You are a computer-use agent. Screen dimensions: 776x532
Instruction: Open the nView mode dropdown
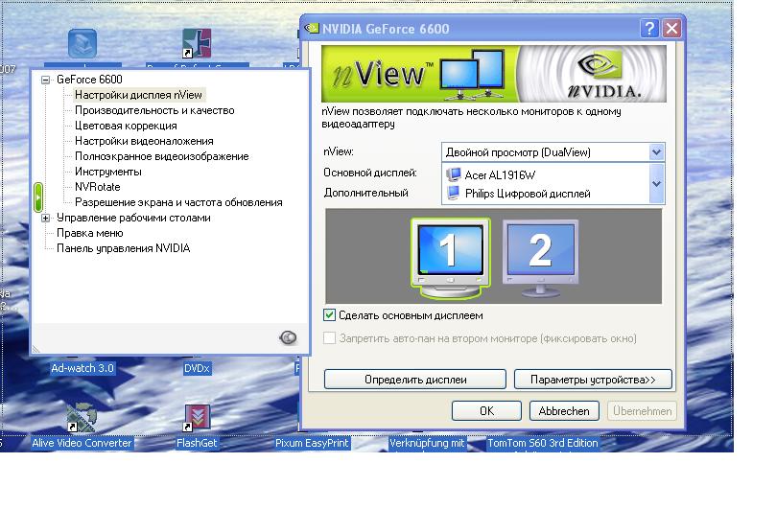point(656,152)
